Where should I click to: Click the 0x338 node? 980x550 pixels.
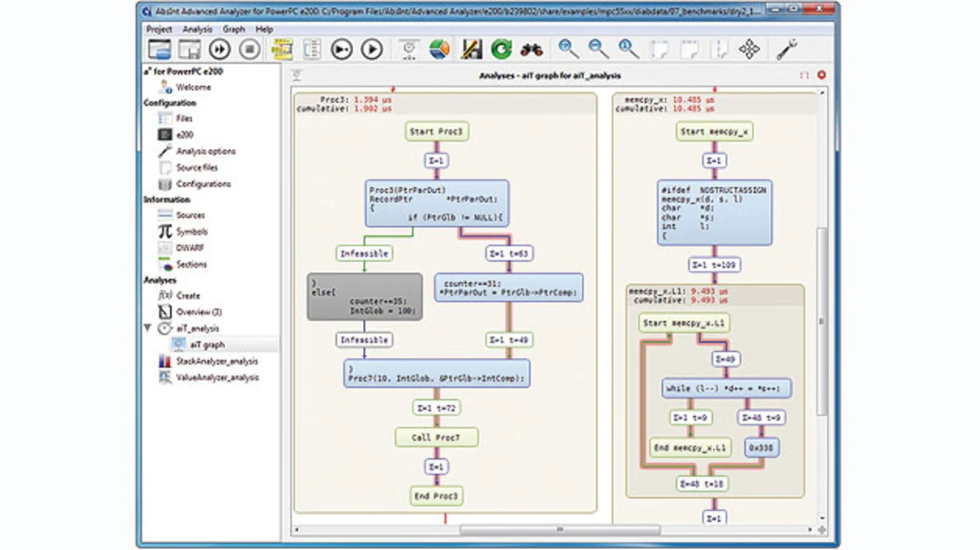tap(762, 447)
